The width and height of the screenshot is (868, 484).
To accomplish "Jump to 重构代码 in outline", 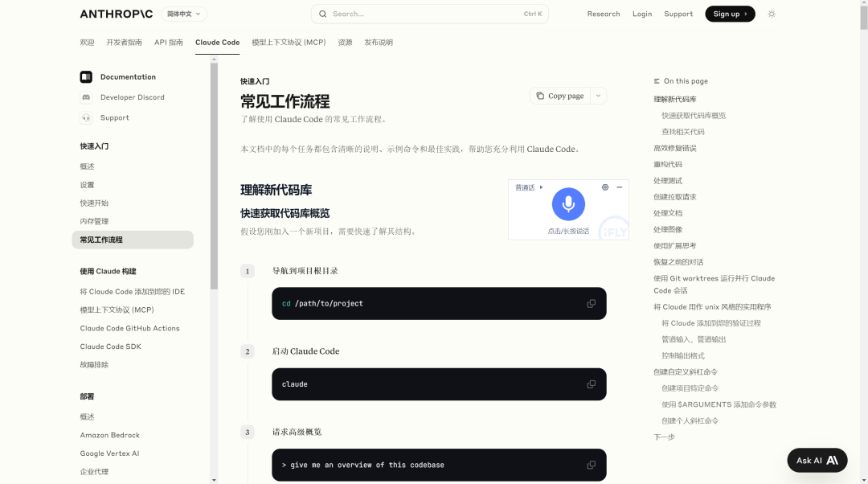I will (x=668, y=165).
